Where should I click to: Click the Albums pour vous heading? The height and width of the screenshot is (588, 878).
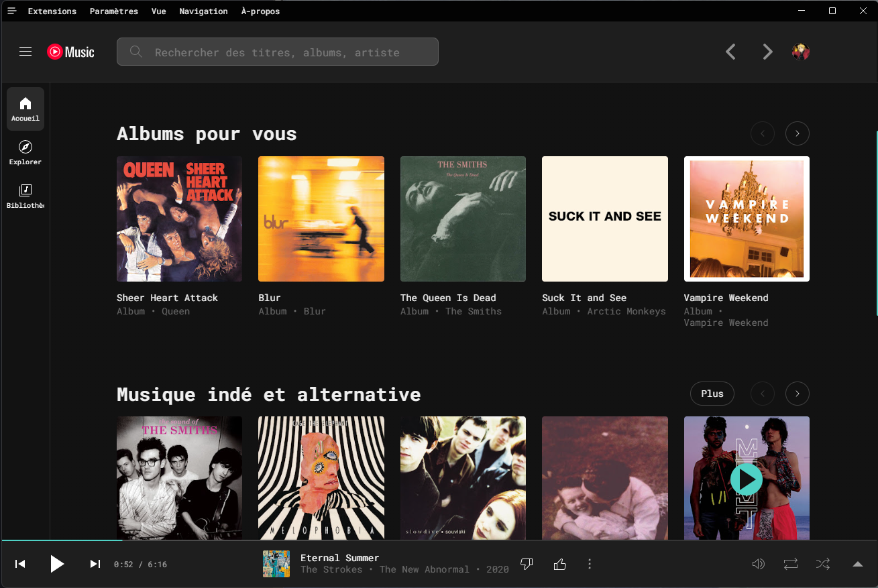[207, 133]
